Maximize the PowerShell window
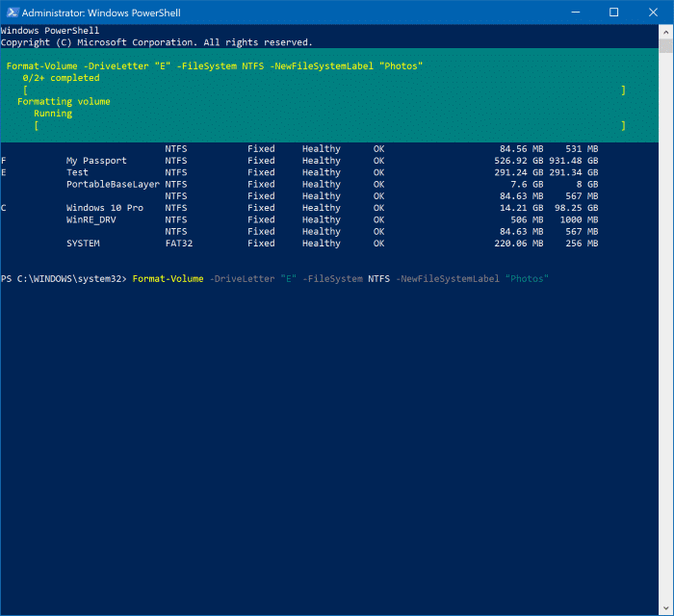Screen dimensions: 674x616 (614, 13)
